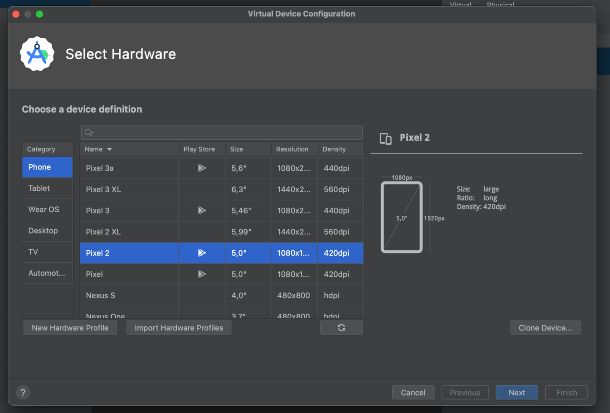Select the Pixel 3 XL device row
Viewport: 610px width, 413px height.
point(222,189)
